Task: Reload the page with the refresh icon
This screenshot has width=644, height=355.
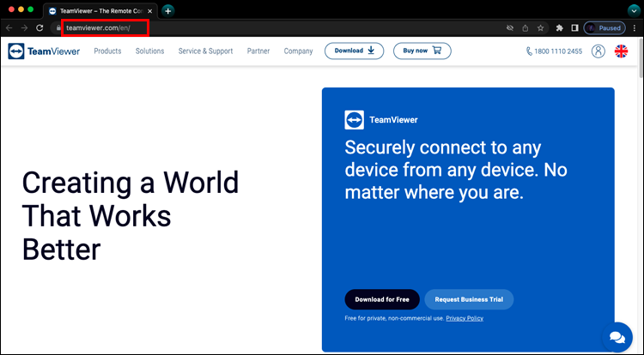Action: (39, 28)
